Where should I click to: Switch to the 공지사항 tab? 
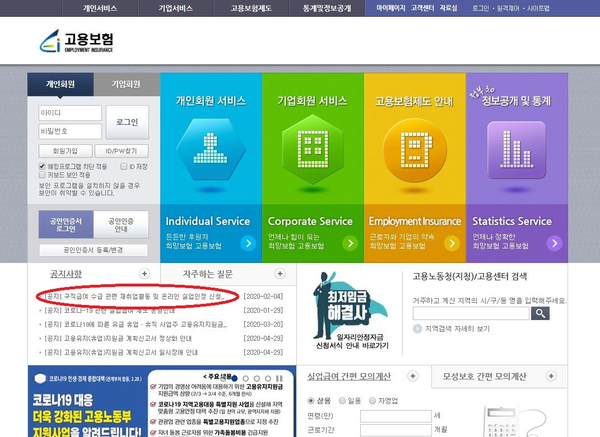tap(66, 274)
